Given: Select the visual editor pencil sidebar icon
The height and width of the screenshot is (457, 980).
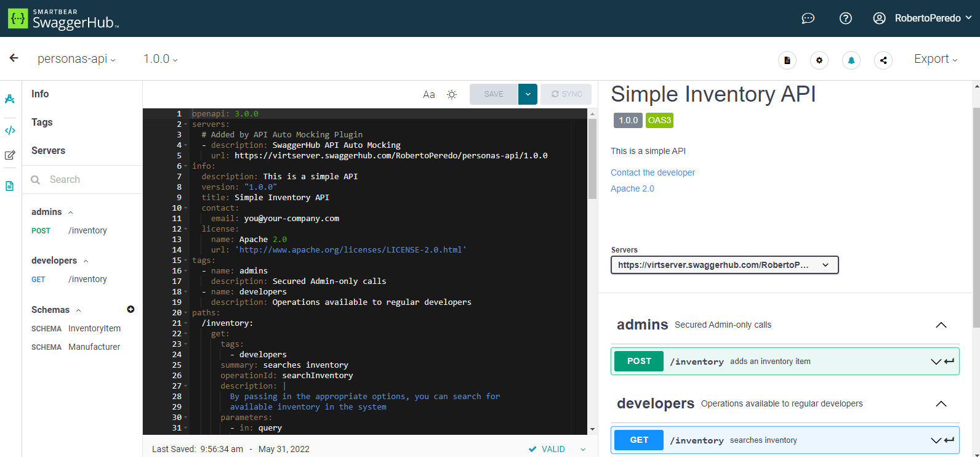Looking at the screenshot, I should coord(10,155).
